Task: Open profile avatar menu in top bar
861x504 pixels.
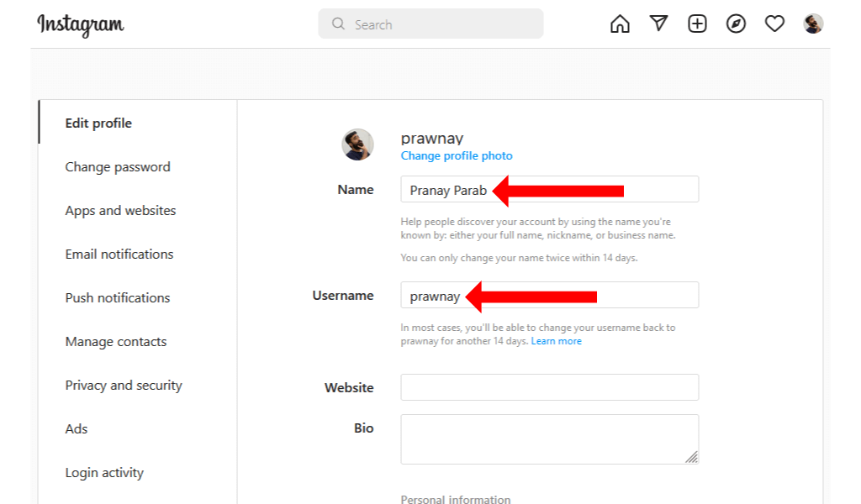Action: click(x=813, y=24)
